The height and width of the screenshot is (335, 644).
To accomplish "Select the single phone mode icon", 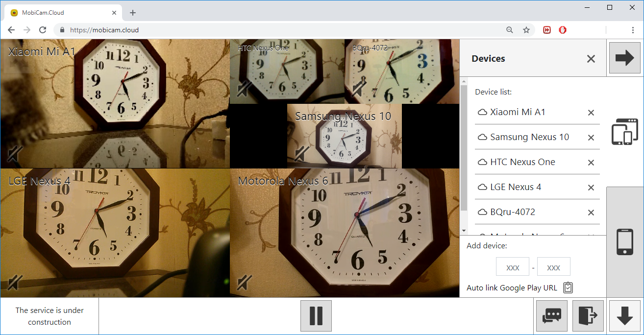I will pyautogui.click(x=625, y=242).
